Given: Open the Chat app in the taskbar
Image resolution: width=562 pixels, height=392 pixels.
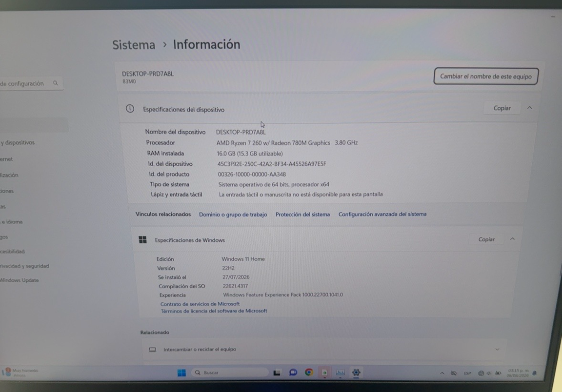Looking at the screenshot, I should 293,372.
